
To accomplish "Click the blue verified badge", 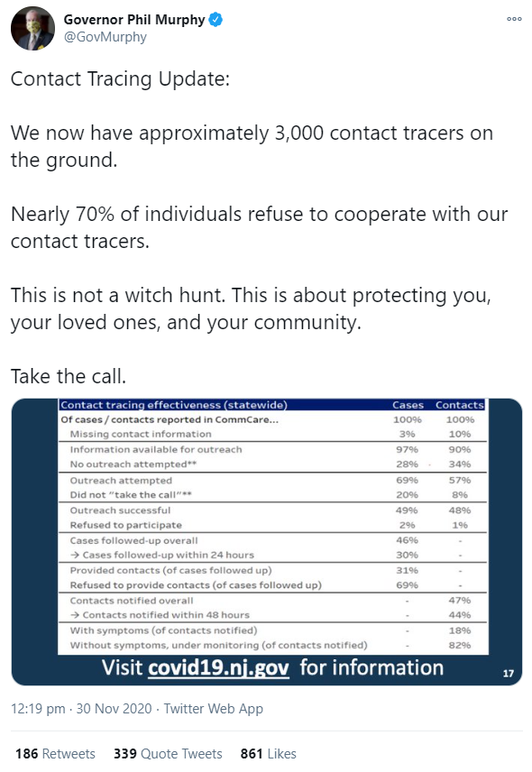I will coord(216,20).
